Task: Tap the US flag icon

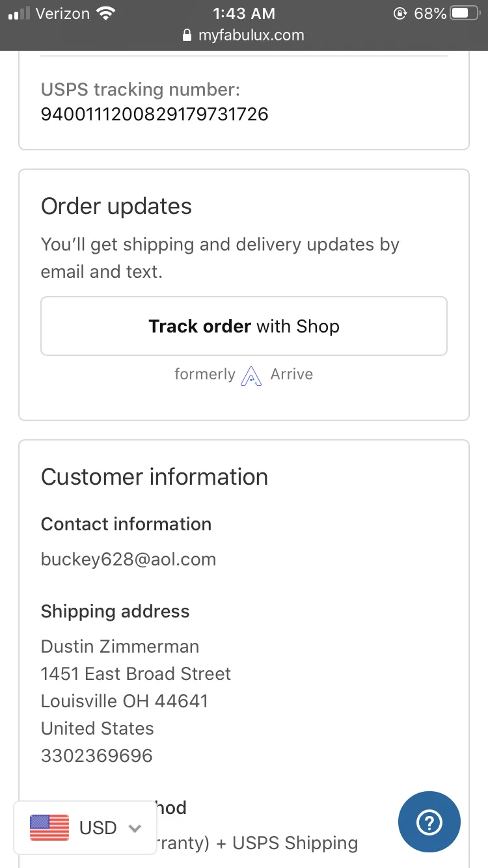Action: pos(49,828)
